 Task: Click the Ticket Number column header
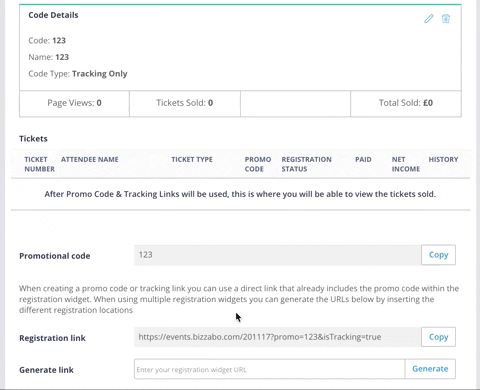[x=39, y=164]
